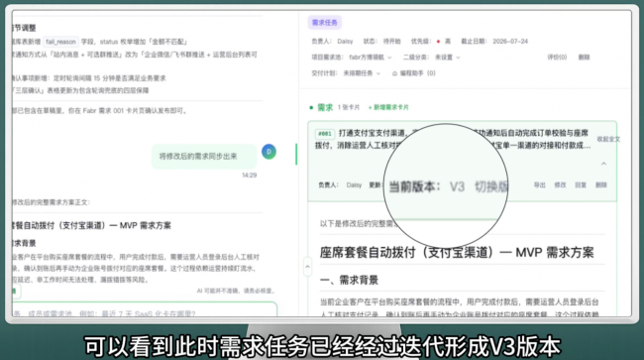Click the #001 requirement card badge
Viewport: 644px width, 360px height.
coord(325,134)
